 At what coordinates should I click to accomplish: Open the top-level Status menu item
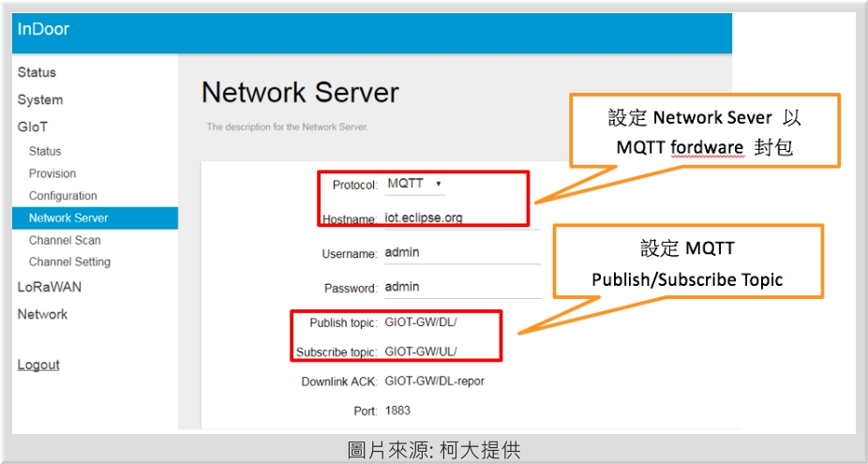pos(37,72)
